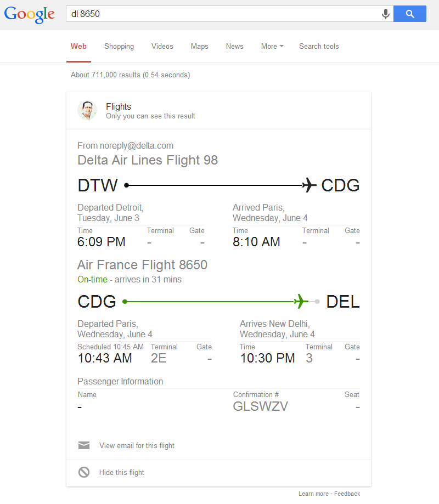This screenshot has height=504, width=439.
Task: Click the envelope email icon
Action: (x=84, y=445)
